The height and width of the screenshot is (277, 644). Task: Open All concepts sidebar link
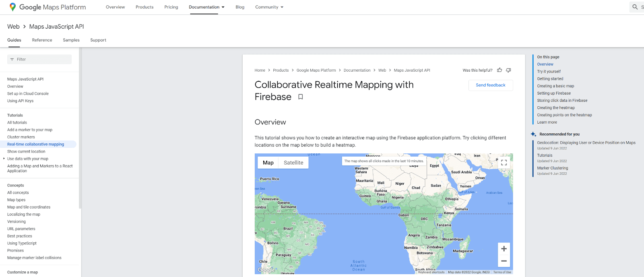point(18,193)
